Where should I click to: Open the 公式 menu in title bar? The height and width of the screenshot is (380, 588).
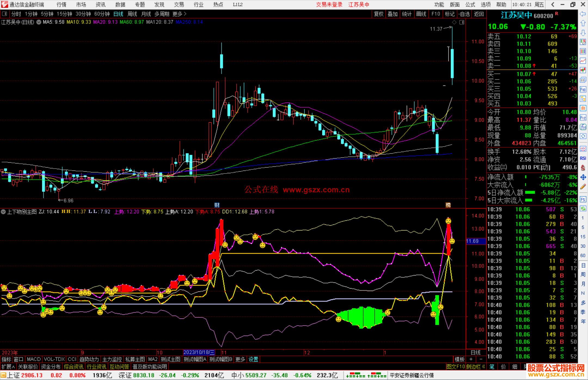tap(470, 5)
